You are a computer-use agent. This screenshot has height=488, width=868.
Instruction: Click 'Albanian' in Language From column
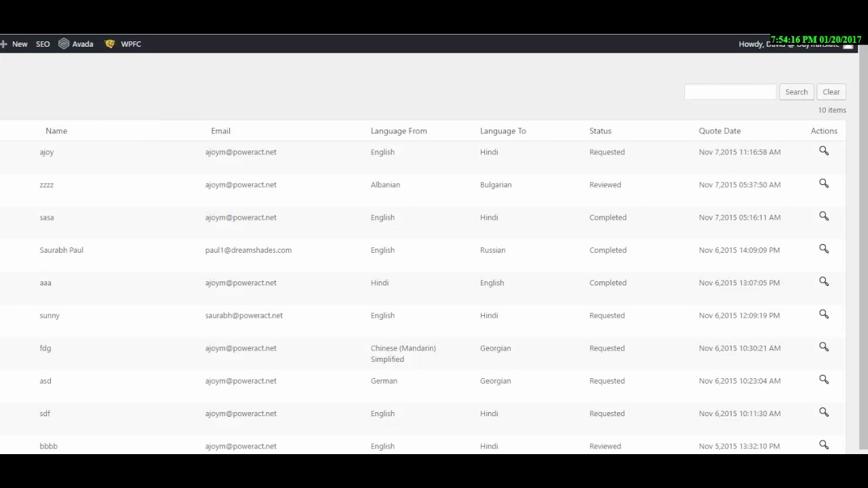[x=385, y=184]
